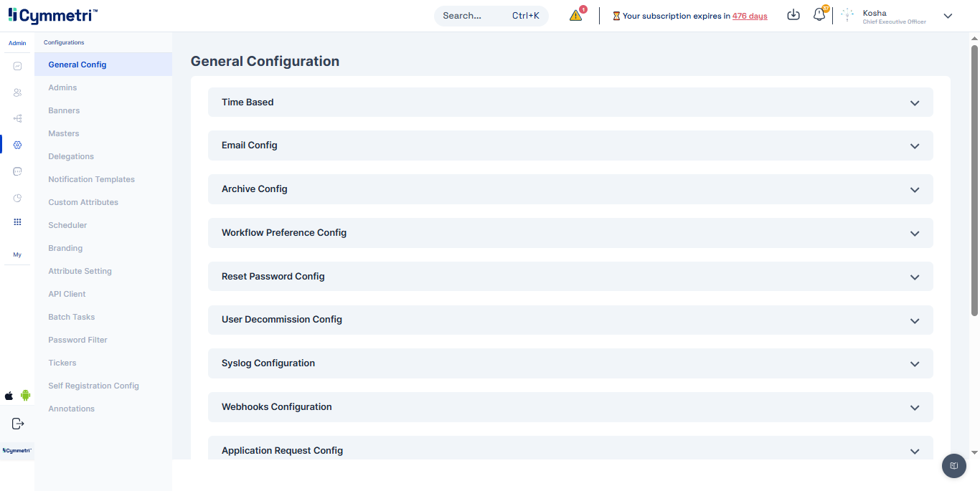
Task: Open the notifications bell
Action: (819, 15)
